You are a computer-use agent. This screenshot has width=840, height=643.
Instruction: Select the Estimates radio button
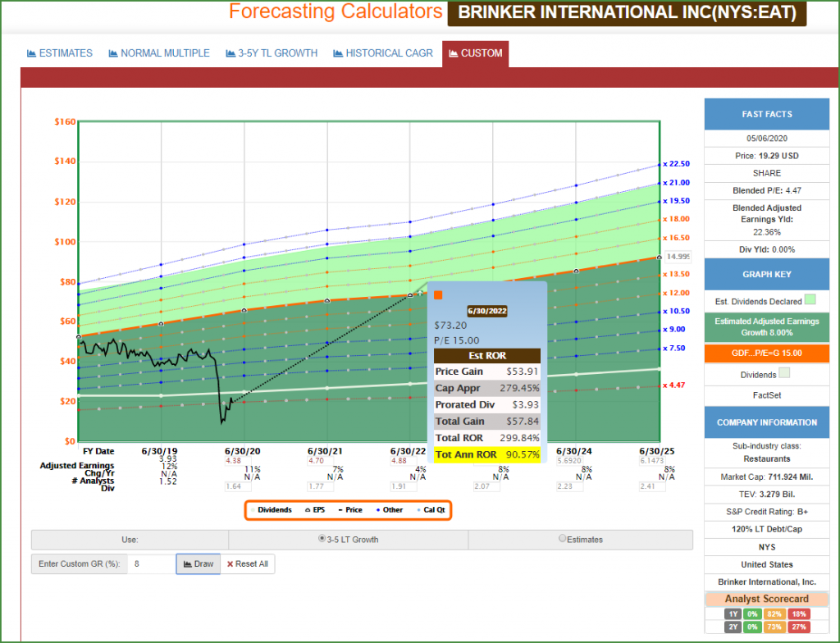[x=562, y=539]
